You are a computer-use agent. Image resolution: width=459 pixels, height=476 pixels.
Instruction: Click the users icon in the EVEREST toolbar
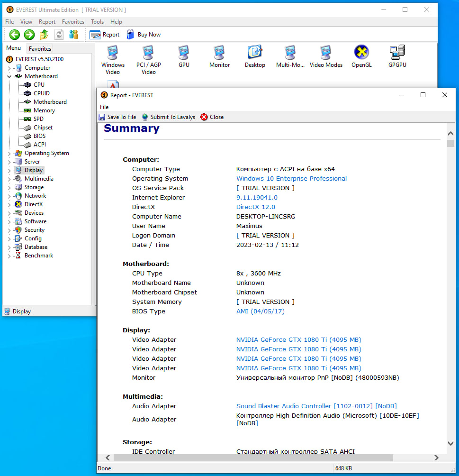[73, 35]
